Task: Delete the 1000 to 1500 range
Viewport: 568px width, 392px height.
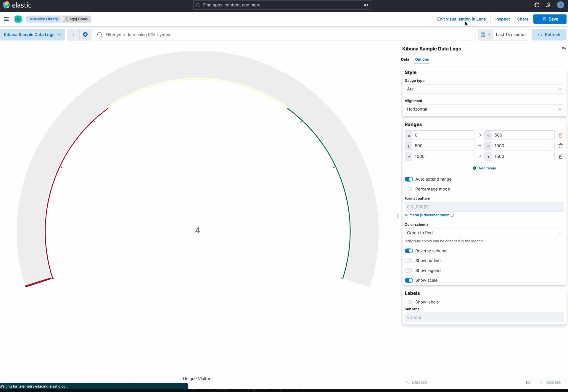Action: tap(560, 156)
